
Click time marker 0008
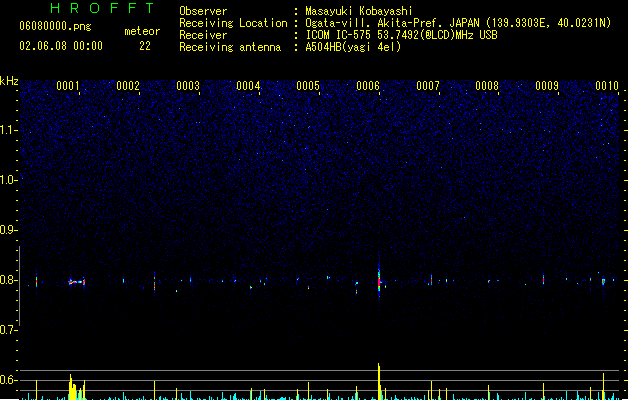point(487,86)
